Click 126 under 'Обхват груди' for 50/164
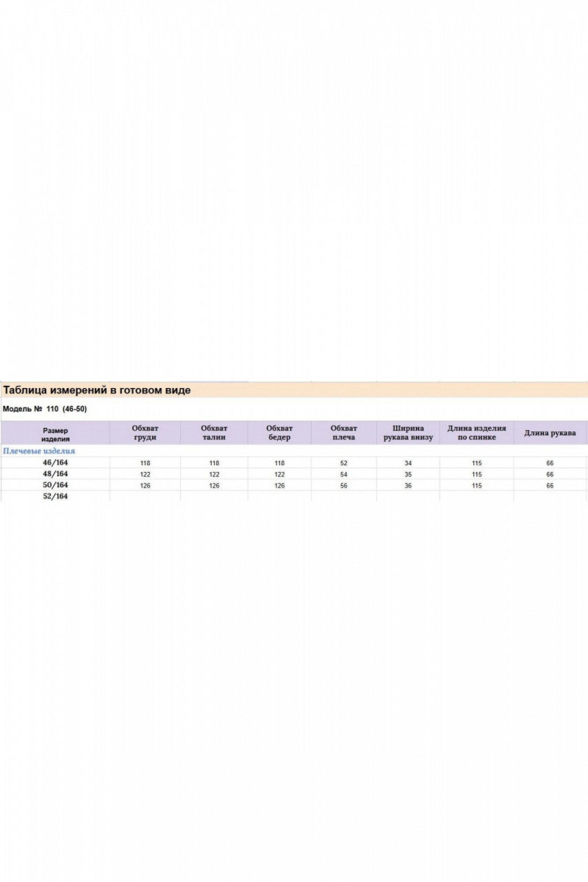This screenshot has height=882, width=588. coord(145,486)
